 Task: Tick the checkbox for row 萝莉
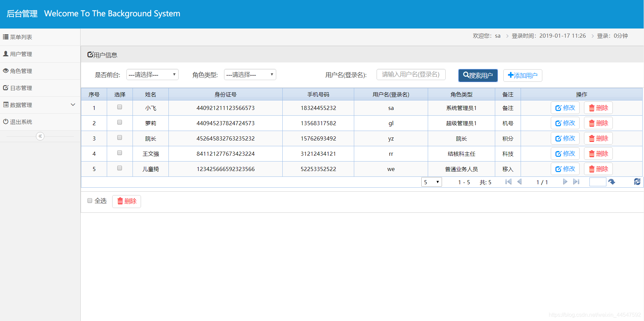click(120, 122)
